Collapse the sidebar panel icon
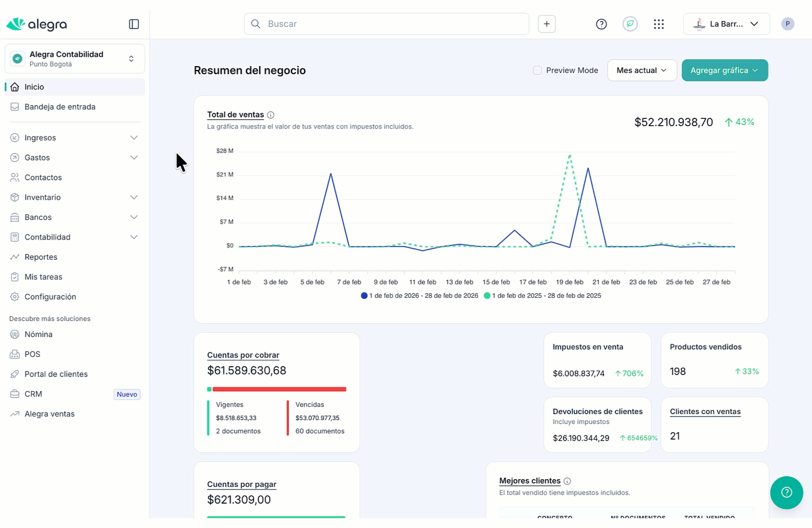Image resolution: width=812 pixels, height=528 pixels. pos(134,24)
